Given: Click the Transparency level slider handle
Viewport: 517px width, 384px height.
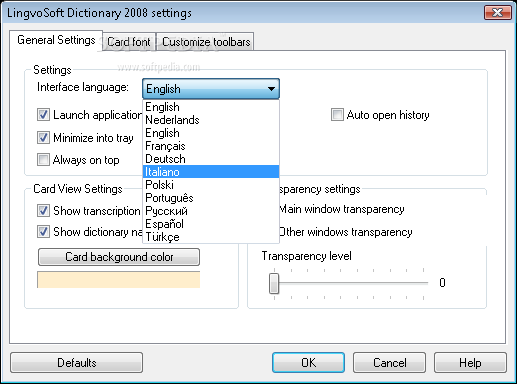Looking at the screenshot, I should pos(274,284).
